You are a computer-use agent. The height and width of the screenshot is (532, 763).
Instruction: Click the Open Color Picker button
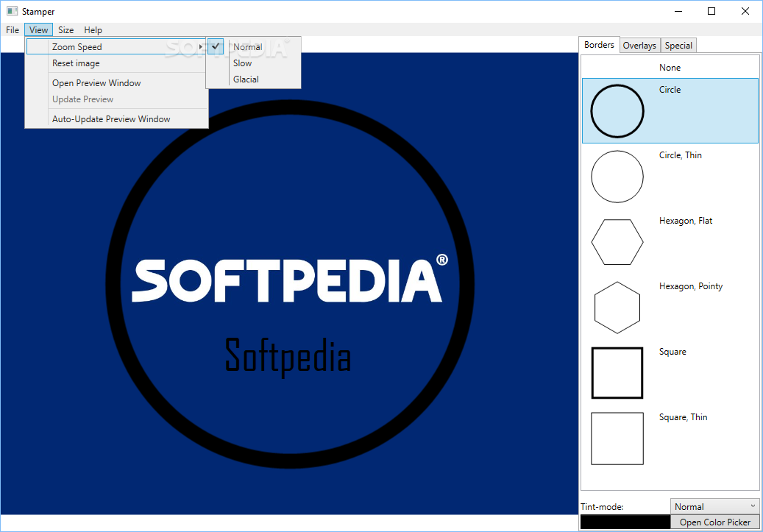[715, 522]
